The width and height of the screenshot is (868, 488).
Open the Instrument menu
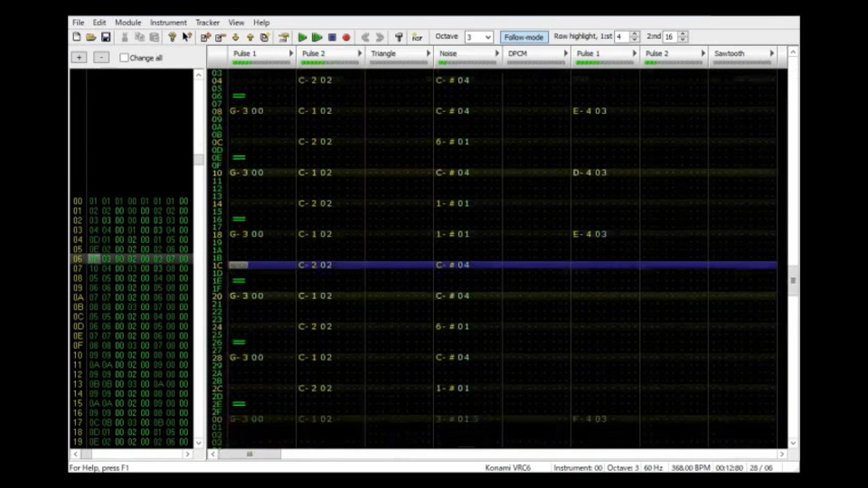(168, 23)
